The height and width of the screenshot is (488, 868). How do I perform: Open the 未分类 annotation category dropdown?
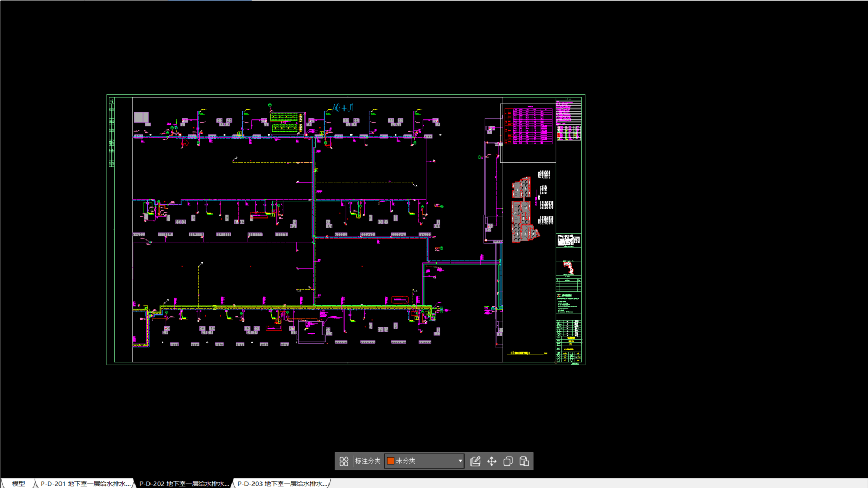[424, 461]
